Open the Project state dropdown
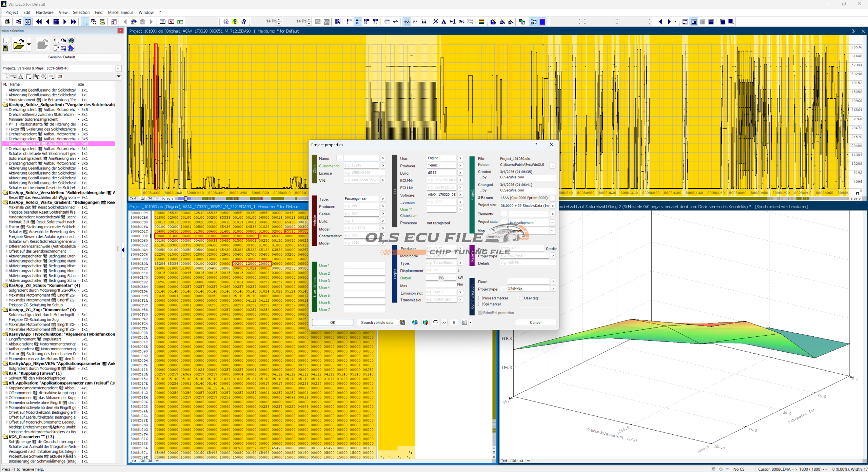The width and height of the screenshot is (868, 472). [552, 222]
